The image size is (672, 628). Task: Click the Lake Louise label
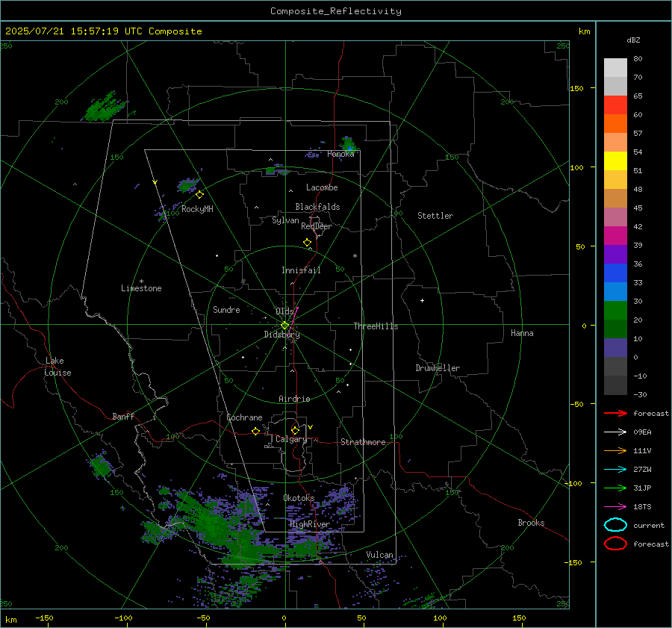coord(57,367)
